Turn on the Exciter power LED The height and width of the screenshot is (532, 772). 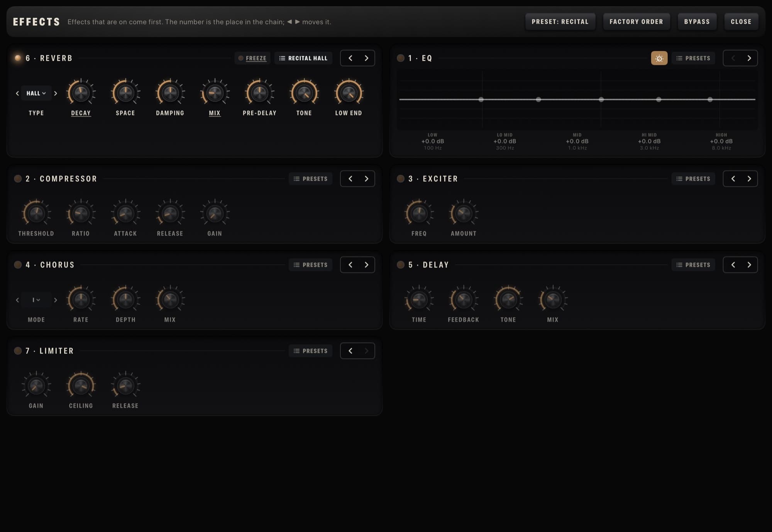pos(401,179)
